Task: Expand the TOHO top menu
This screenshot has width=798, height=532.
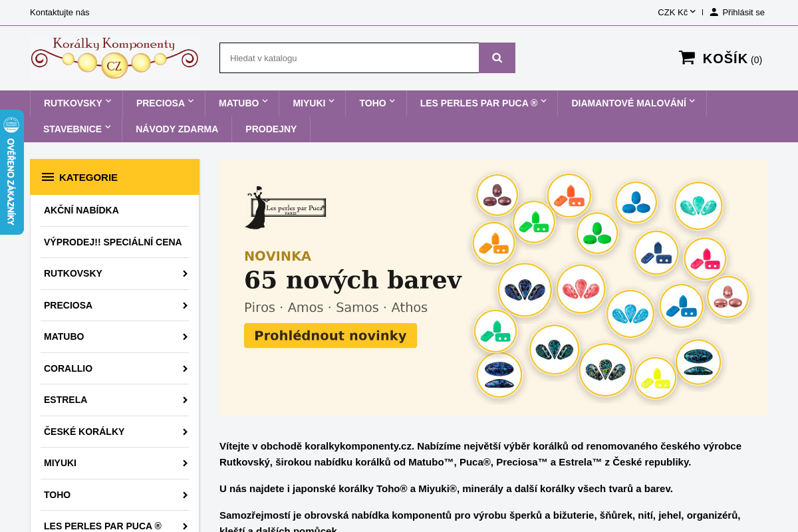Action: (x=376, y=103)
